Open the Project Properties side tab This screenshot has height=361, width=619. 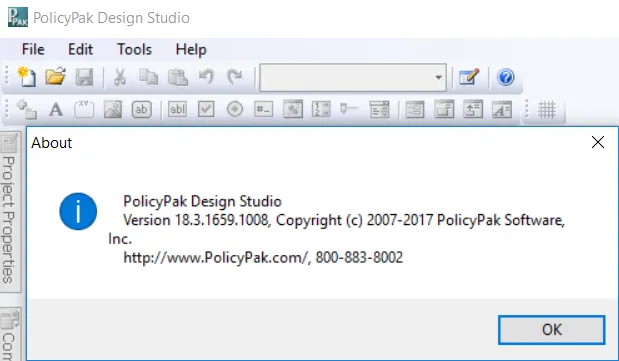pyautogui.click(x=9, y=212)
